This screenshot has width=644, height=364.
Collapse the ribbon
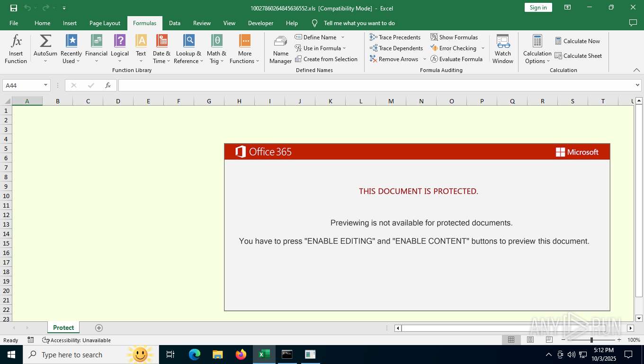[x=636, y=70]
